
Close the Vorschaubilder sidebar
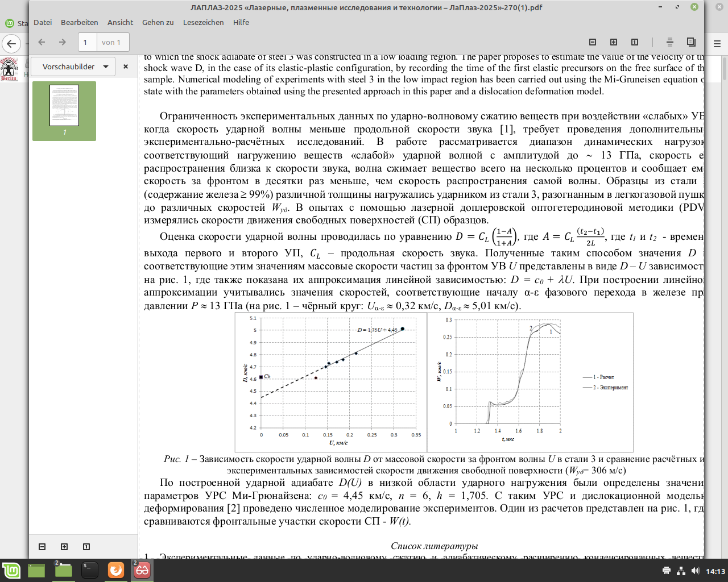126,66
